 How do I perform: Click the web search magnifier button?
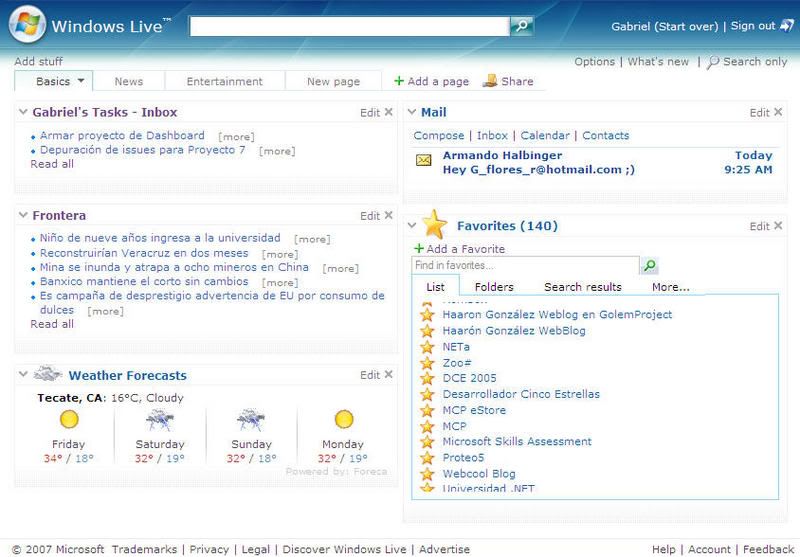tap(521, 27)
